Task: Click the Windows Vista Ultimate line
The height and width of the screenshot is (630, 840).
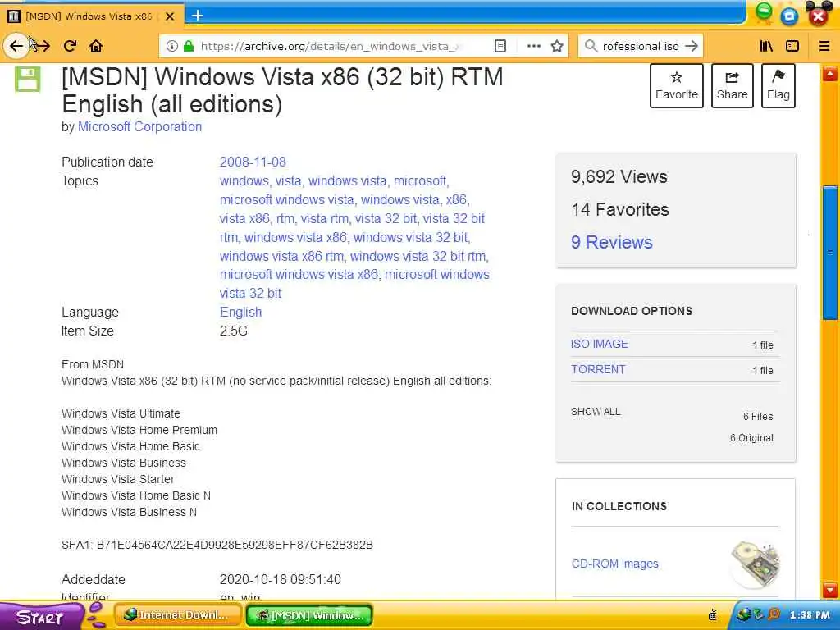Action: pyautogui.click(x=121, y=413)
